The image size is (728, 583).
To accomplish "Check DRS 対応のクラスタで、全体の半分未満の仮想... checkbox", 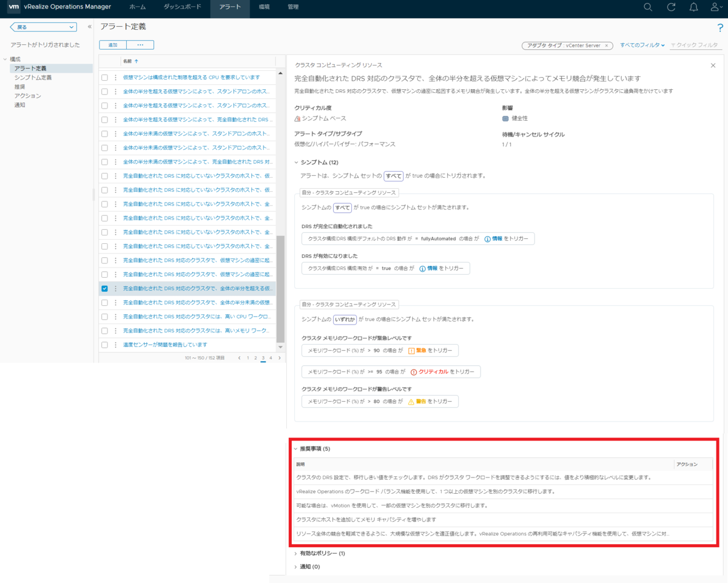I will [x=104, y=302].
